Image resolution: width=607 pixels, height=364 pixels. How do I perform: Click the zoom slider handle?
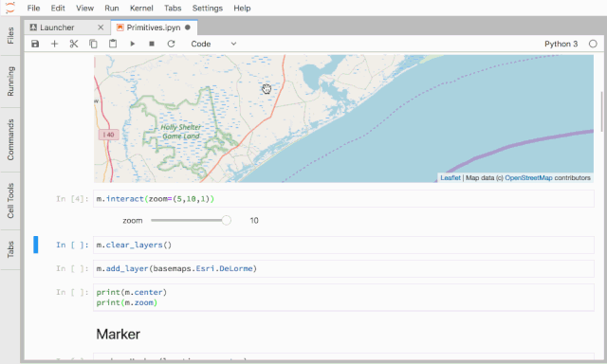pos(227,221)
